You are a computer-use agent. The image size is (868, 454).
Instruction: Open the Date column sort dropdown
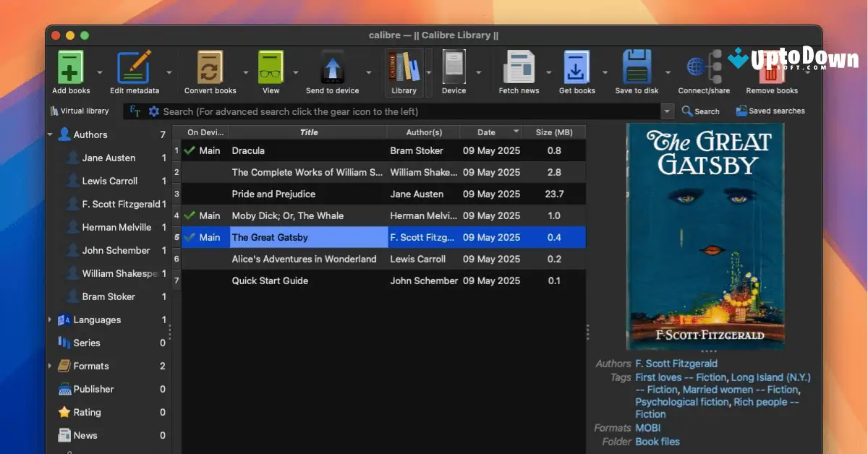(516, 132)
